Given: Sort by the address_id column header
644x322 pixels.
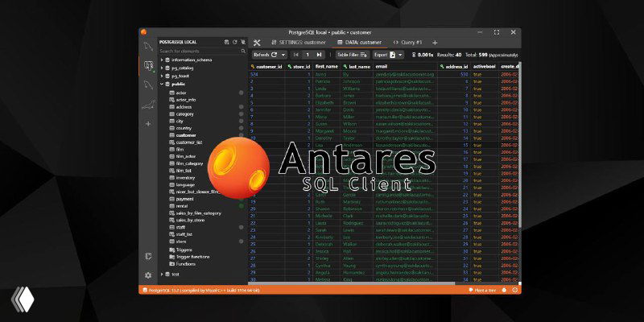Looking at the screenshot, I should [x=454, y=67].
